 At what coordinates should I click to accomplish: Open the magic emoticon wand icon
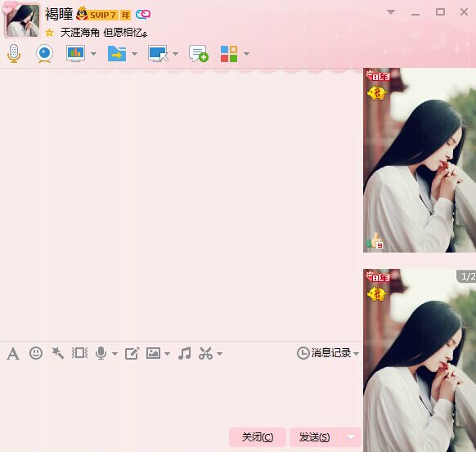click(58, 353)
